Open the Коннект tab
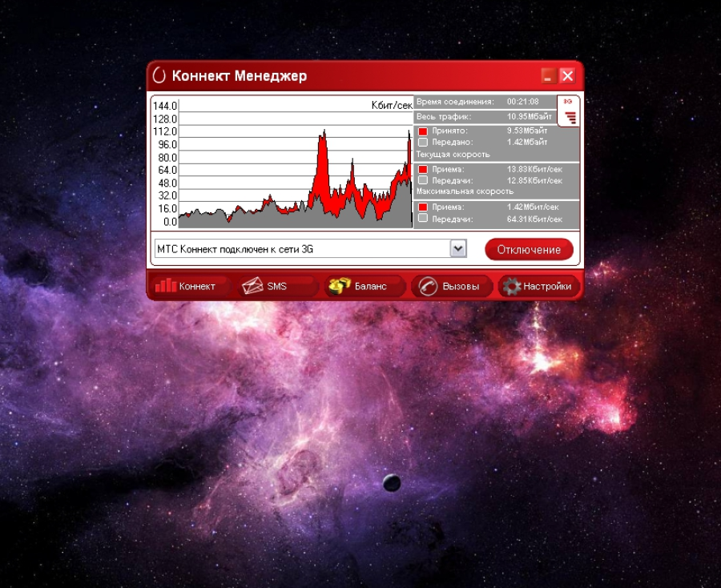This screenshot has height=588, width=721. (x=191, y=286)
